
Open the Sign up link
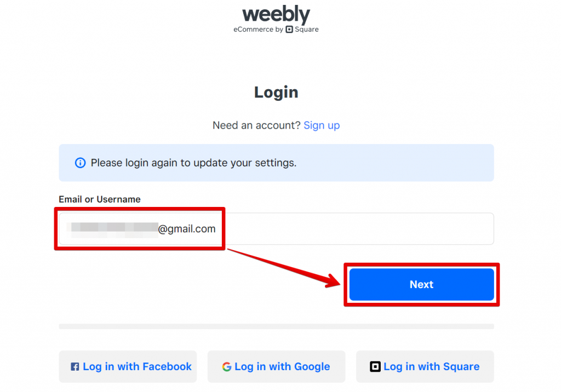coord(322,125)
